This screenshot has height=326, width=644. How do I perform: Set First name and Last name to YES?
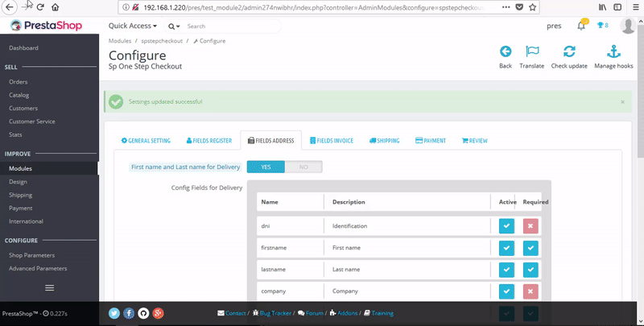(266, 167)
